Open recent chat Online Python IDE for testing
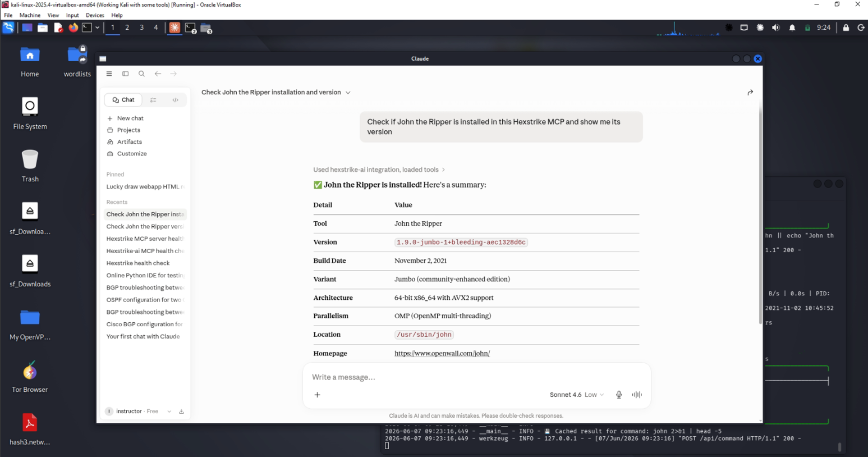This screenshot has width=868, height=457. (145, 276)
